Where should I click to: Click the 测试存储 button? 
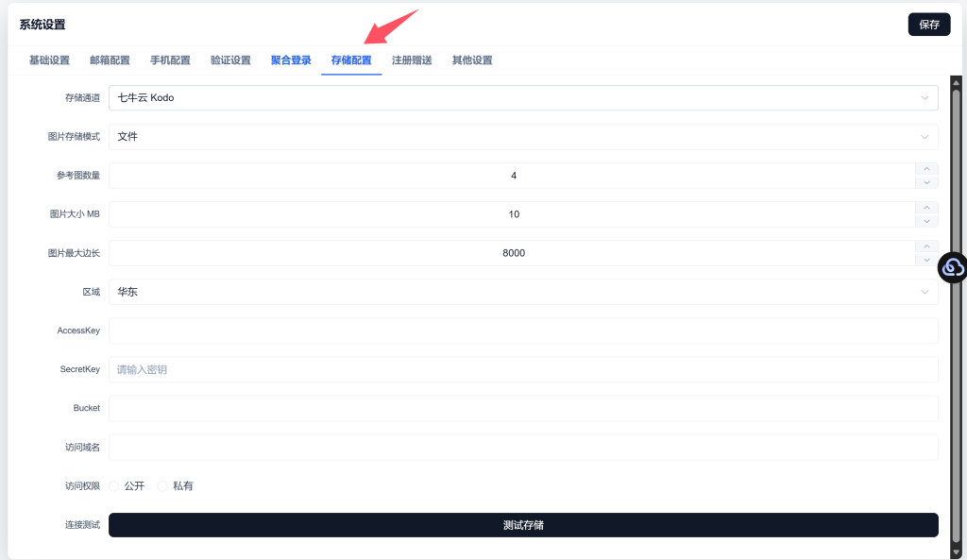tap(523, 525)
